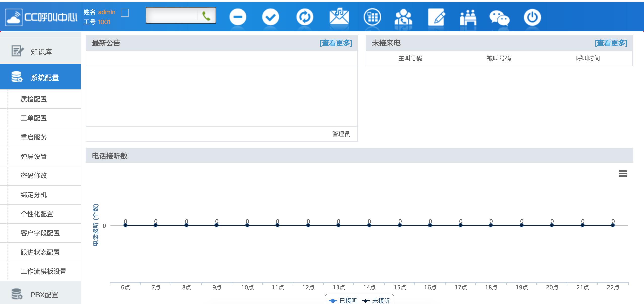Open 密码修改 in the sidebar menu
Viewport: 644px width, 304px height.
(34, 176)
